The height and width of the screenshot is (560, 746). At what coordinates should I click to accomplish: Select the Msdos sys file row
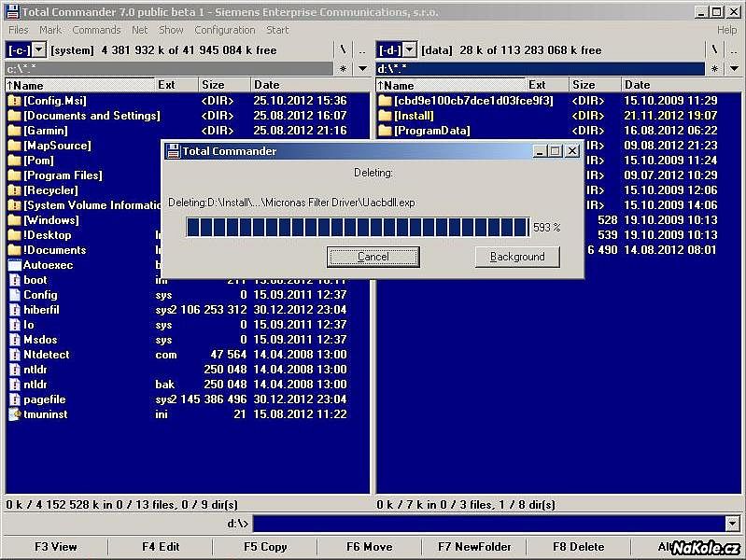[188, 340]
